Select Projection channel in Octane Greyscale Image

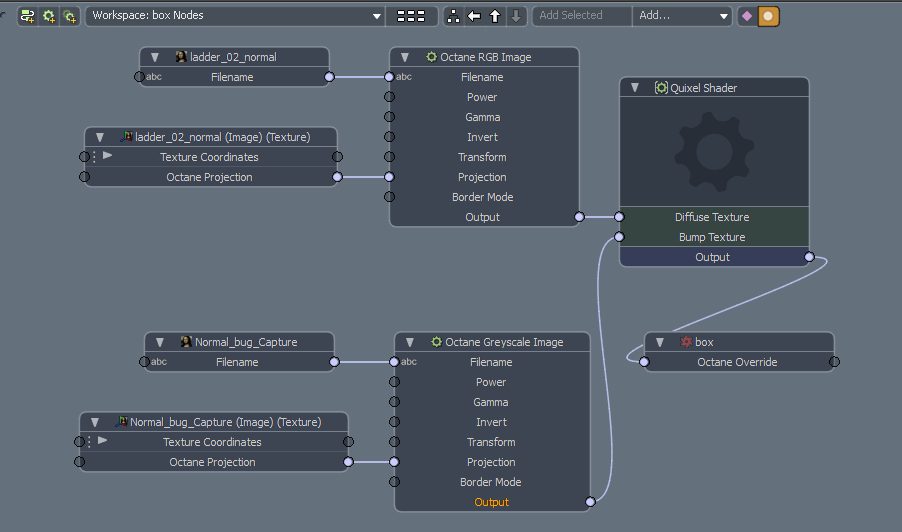tap(491, 462)
